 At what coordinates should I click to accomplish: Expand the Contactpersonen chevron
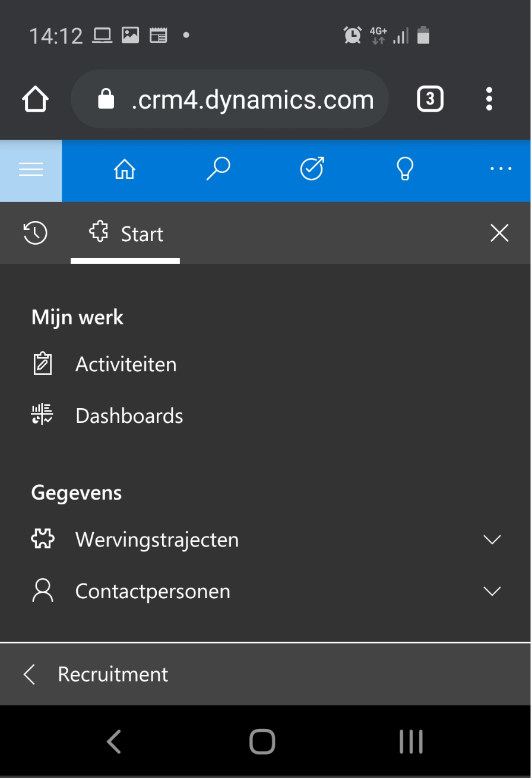(x=492, y=592)
